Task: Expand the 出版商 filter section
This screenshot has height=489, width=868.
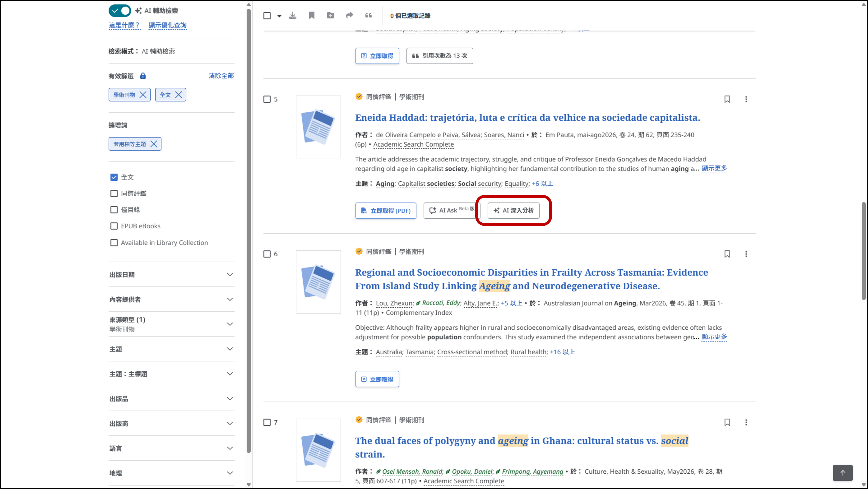Action: point(172,423)
